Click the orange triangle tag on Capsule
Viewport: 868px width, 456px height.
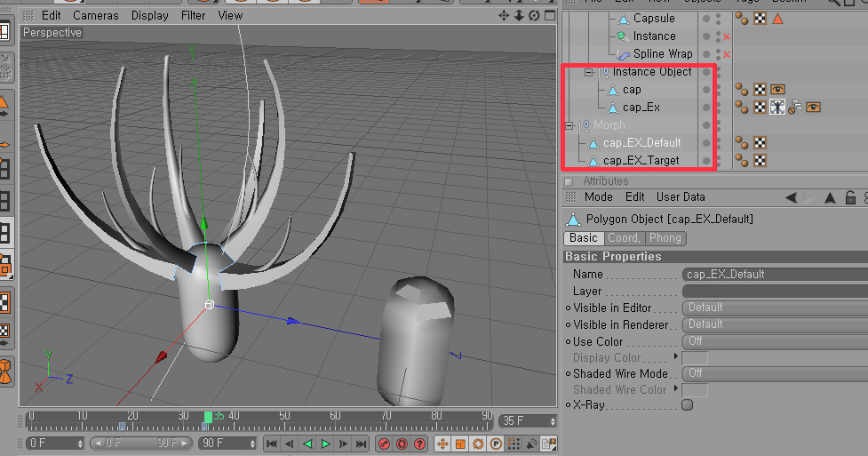(x=777, y=19)
